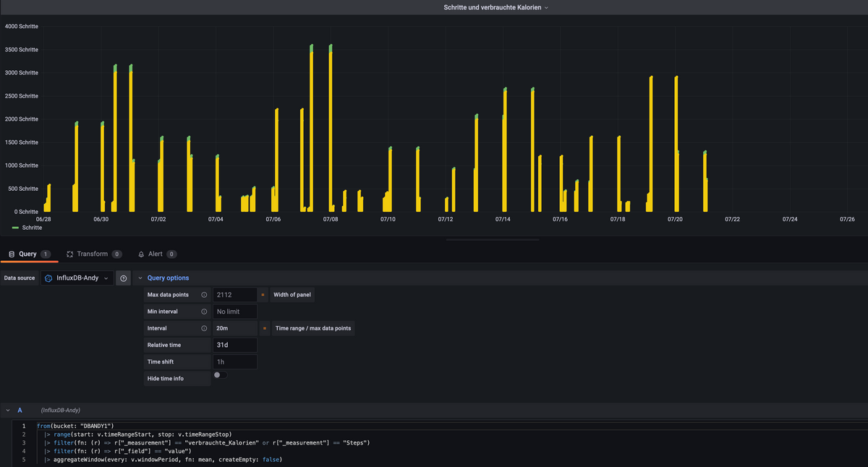This screenshot has height=467, width=868.
Task: Click the Max data points input field
Action: 235,295
